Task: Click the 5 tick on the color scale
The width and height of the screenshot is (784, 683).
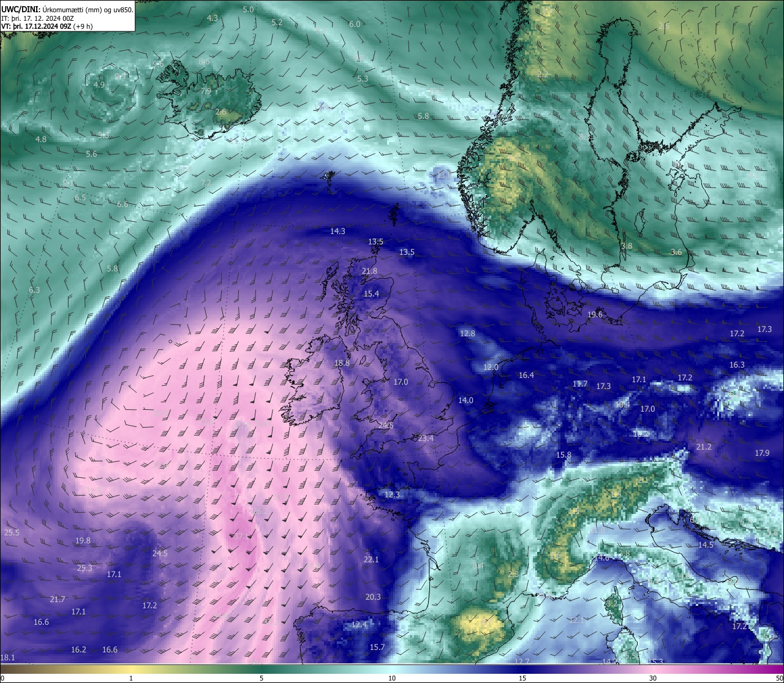Action: click(x=262, y=678)
